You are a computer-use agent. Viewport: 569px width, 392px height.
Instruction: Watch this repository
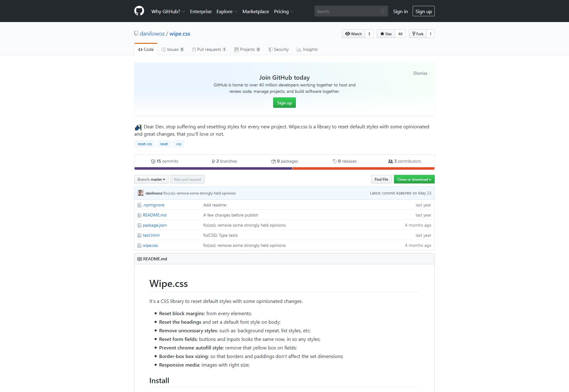[x=353, y=34]
